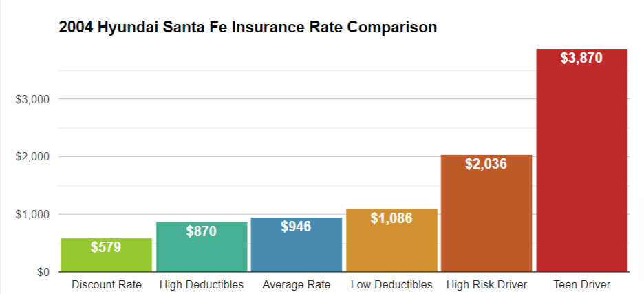Screen dimensions: 644x294
Task: Click the Discount Rate axis label
Action: 107,284
